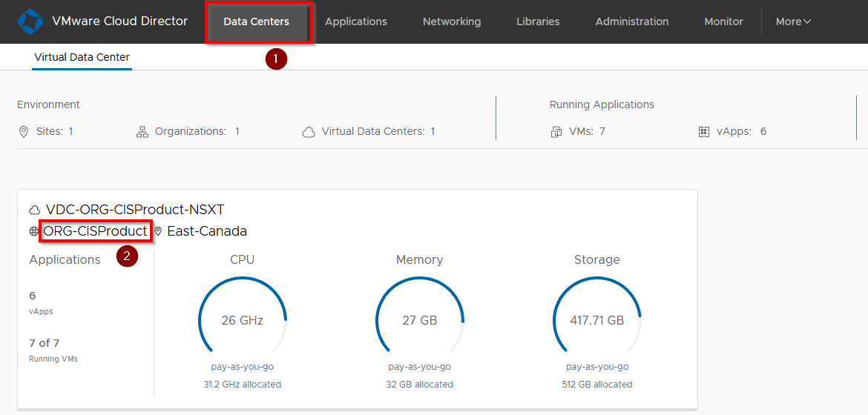Click pay-as-you-go under the CPU gauge

(x=243, y=367)
